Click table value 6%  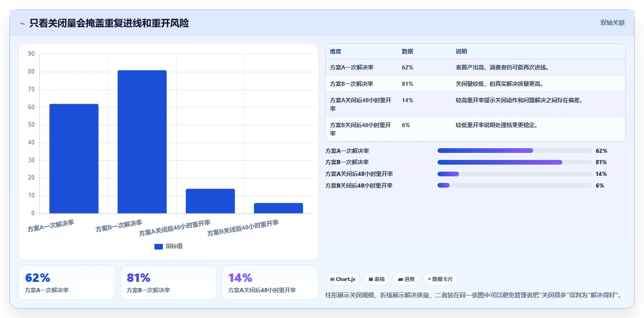click(406, 125)
